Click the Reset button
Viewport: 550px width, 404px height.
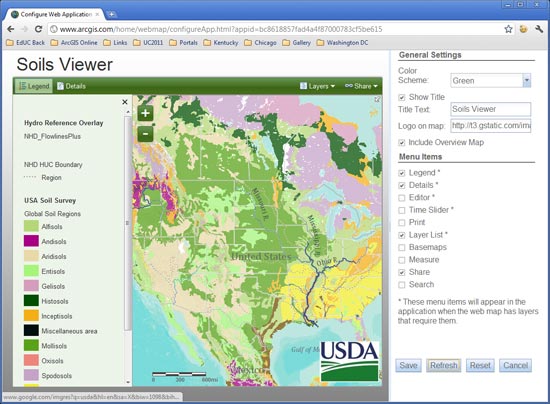(480, 365)
